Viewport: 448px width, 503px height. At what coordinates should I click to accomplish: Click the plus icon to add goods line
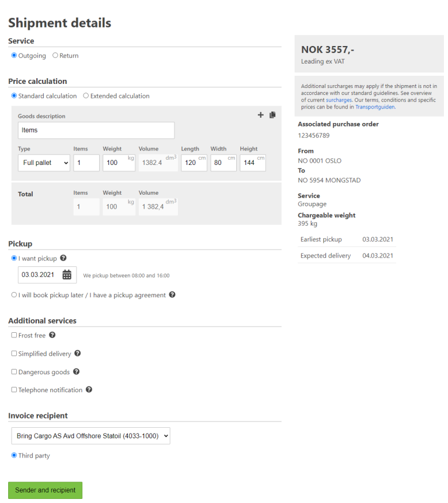click(x=261, y=115)
